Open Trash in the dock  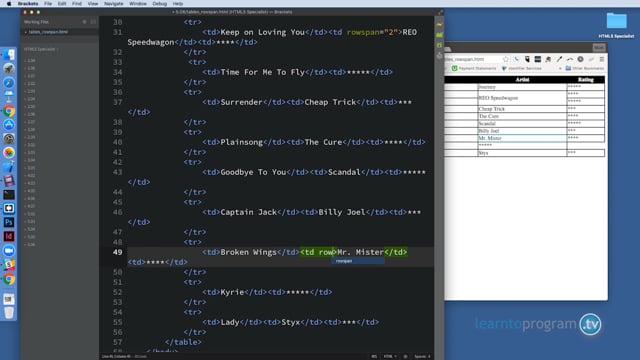[9, 313]
